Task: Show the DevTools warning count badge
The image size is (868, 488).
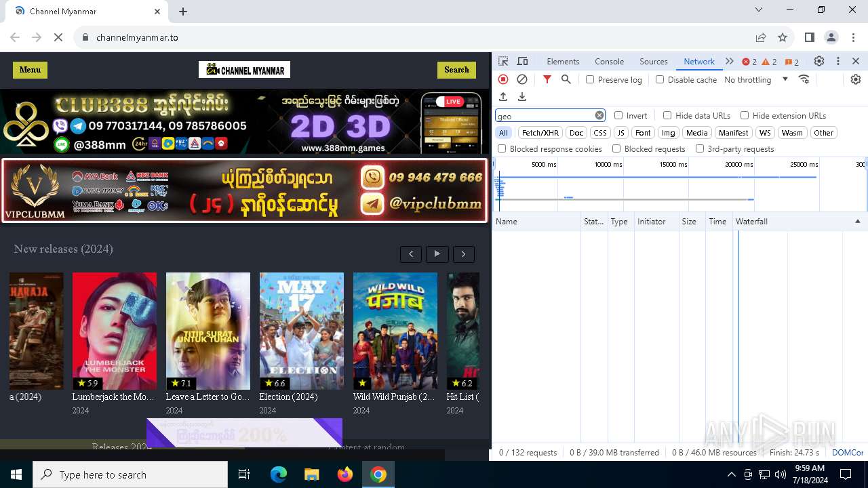Action: coord(770,62)
